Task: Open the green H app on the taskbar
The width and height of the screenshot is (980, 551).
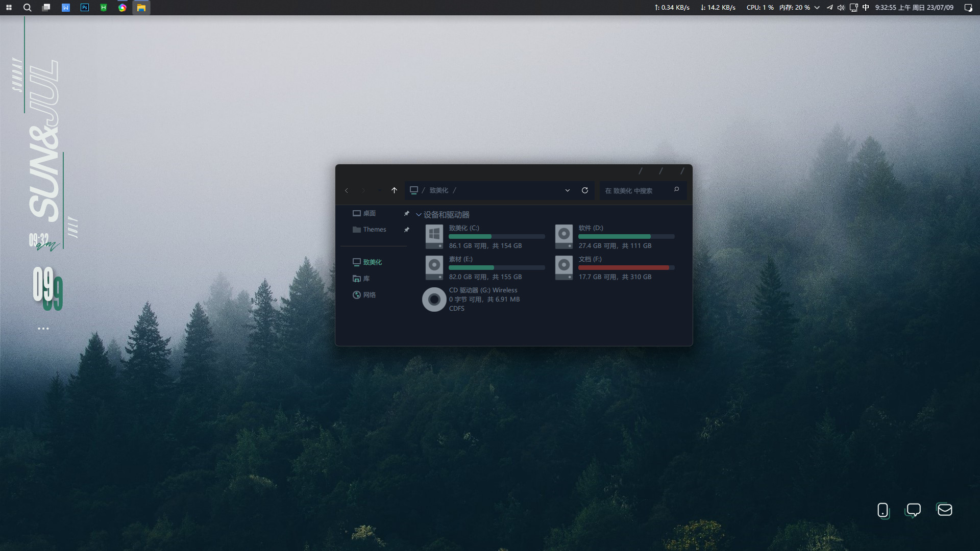Action: (103, 8)
